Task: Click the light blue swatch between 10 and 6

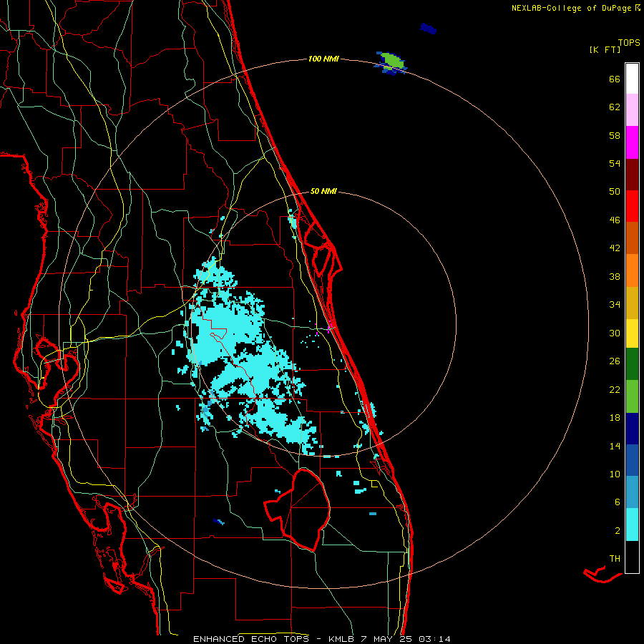Action: click(632, 492)
